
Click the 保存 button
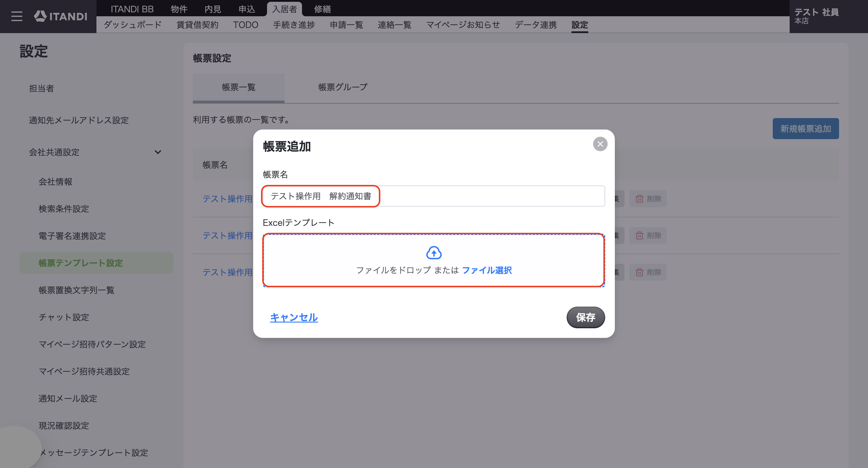[585, 317]
